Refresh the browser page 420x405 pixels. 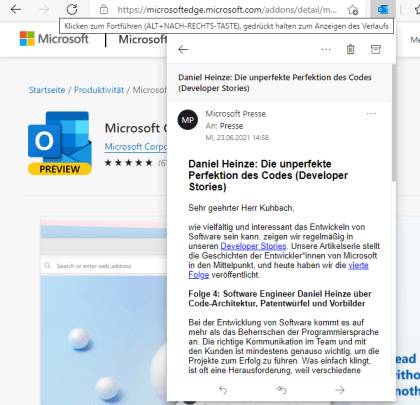point(72,10)
